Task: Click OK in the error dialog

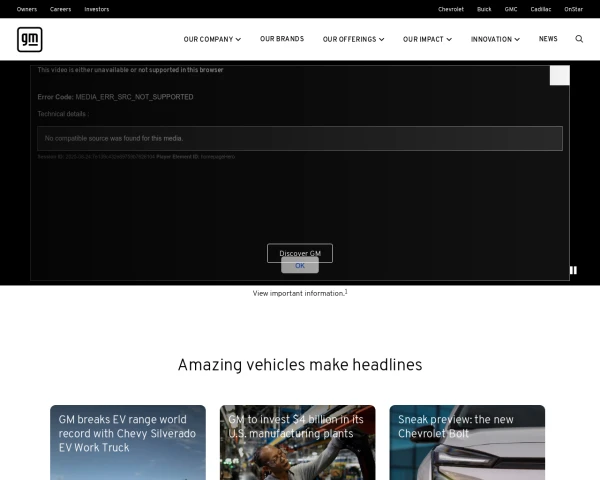Action: (x=300, y=266)
